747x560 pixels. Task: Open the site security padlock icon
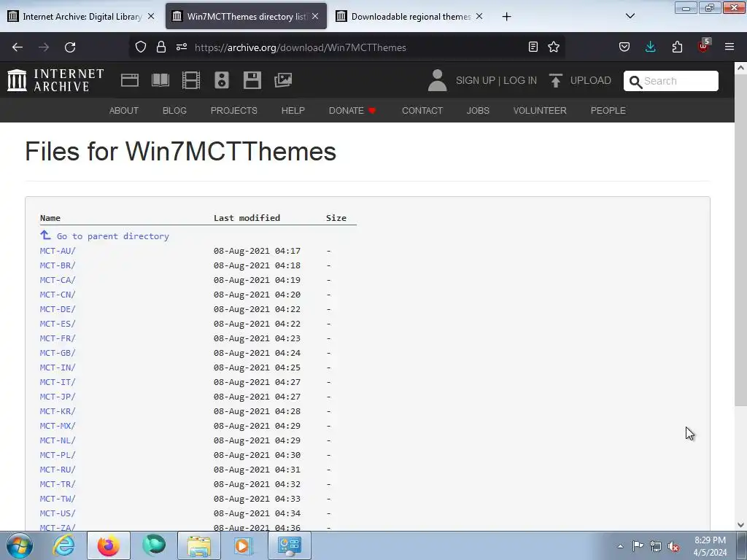coord(161,47)
